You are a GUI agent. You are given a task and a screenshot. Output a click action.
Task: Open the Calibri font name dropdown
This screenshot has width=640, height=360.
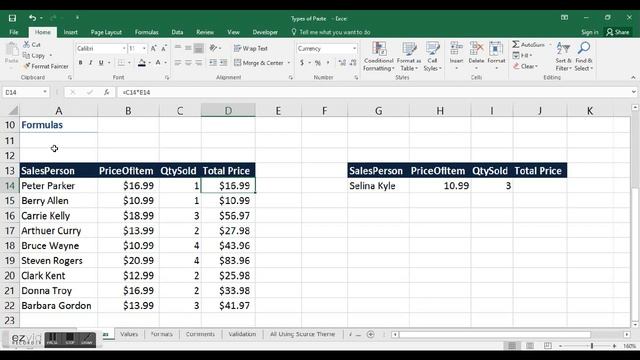pyautogui.click(x=124, y=49)
